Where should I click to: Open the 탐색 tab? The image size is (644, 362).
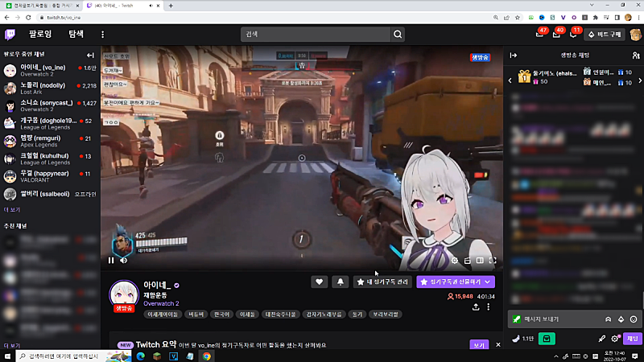(x=76, y=34)
